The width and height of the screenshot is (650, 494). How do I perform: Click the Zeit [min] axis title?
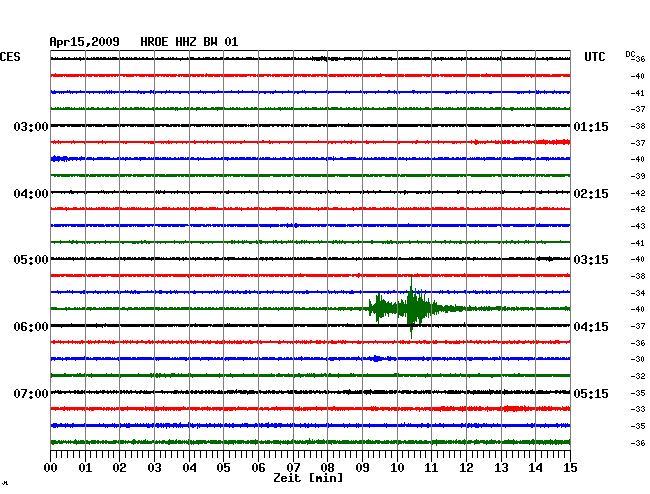click(x=308, y=478)
